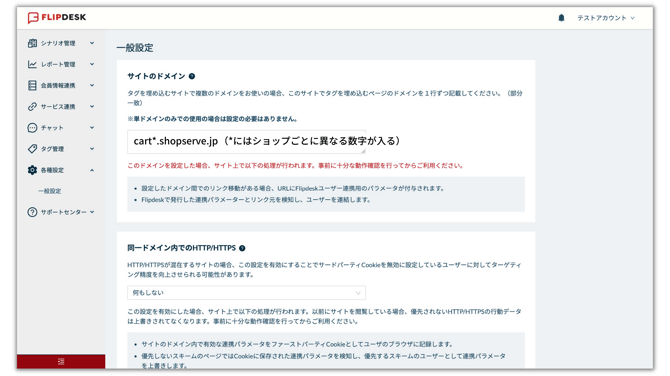
Task: Expand the 会員情報連携 chevron
Action: point(92,85)
